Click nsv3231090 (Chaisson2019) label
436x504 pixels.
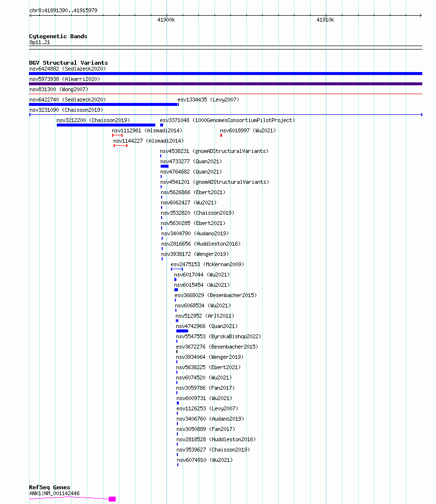[66, 110]
